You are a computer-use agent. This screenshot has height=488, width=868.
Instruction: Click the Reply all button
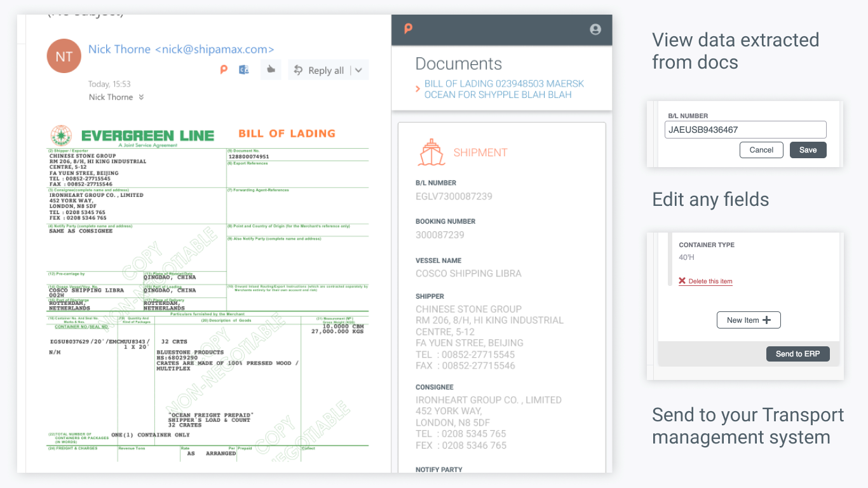pos(320,71)
